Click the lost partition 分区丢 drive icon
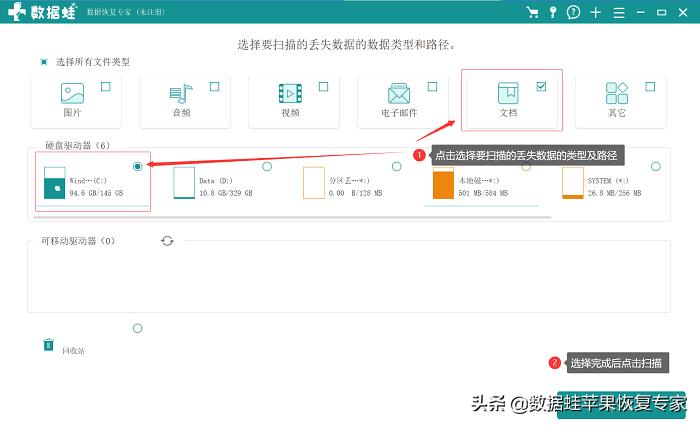Viewport: 700px width, 425px height. click(313, 183)
